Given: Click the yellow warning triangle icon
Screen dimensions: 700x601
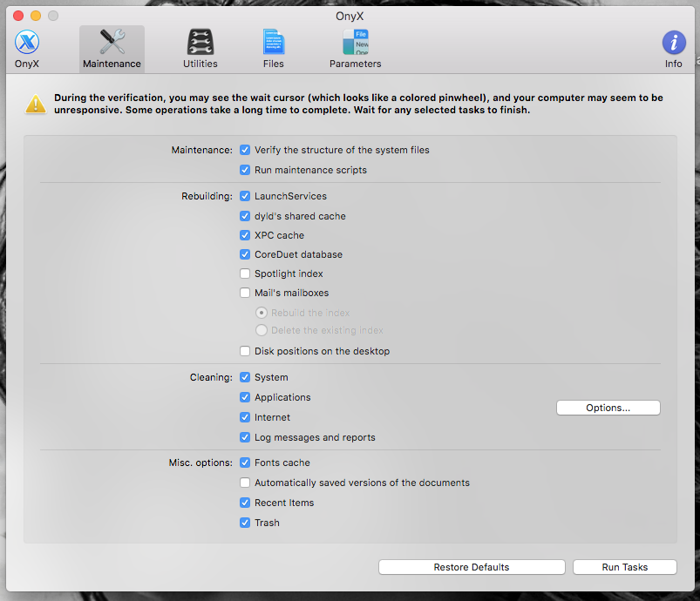Looking at the screenshot, I should pyautogui.click(x=36, y=104).
